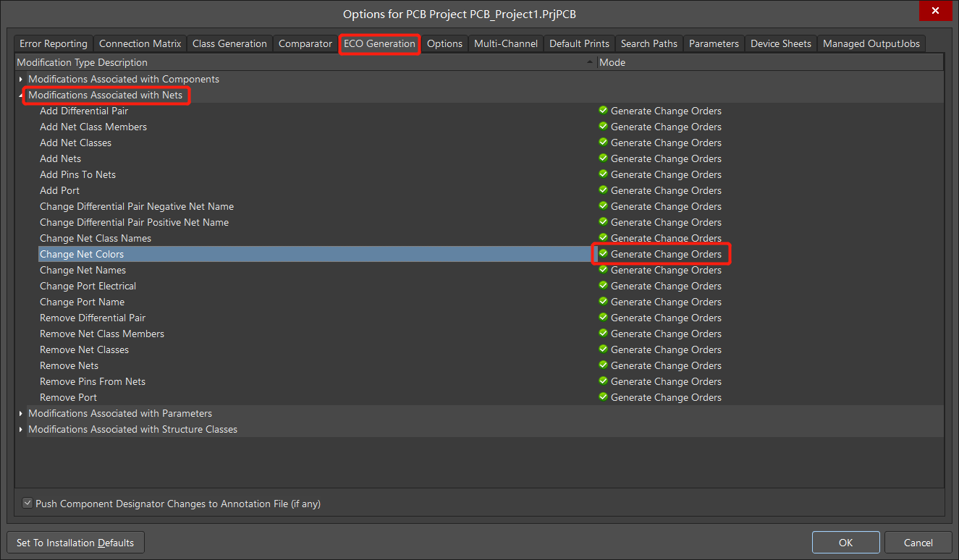The image size is (959, 560).
Task: Click Modification Type Description column header
Action: tap(305, 63)
